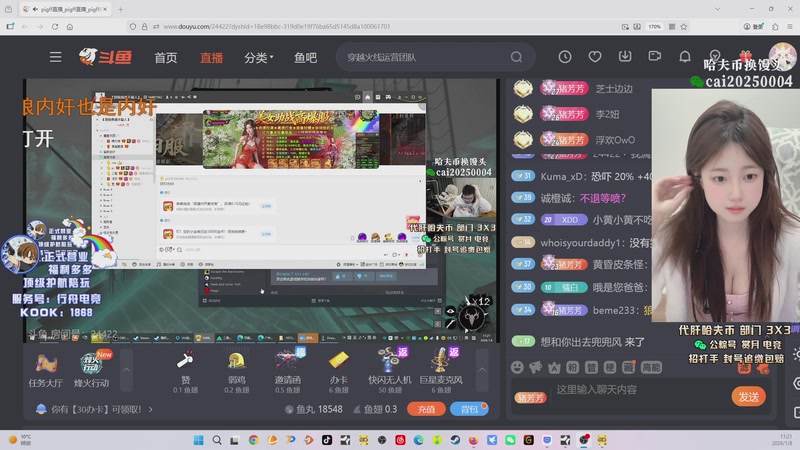Open Windows taskbar search
The image size is (800, 450).
[217, 440]
